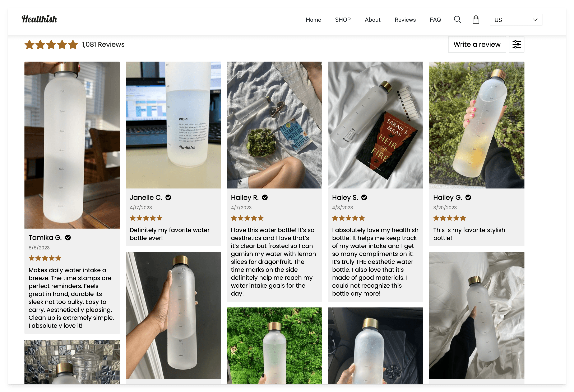Click verified checkmark beside Janelle C.
574x392 pixels.
point(168,198)
